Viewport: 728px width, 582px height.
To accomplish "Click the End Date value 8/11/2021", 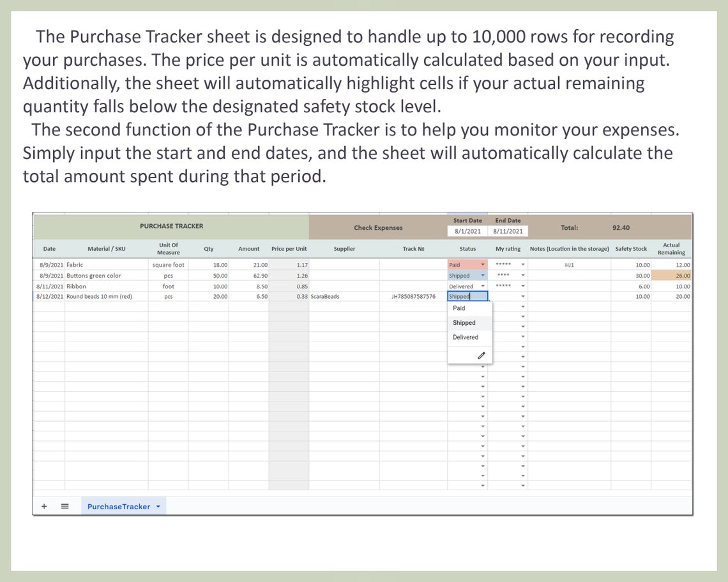I will tap(508, 230).
